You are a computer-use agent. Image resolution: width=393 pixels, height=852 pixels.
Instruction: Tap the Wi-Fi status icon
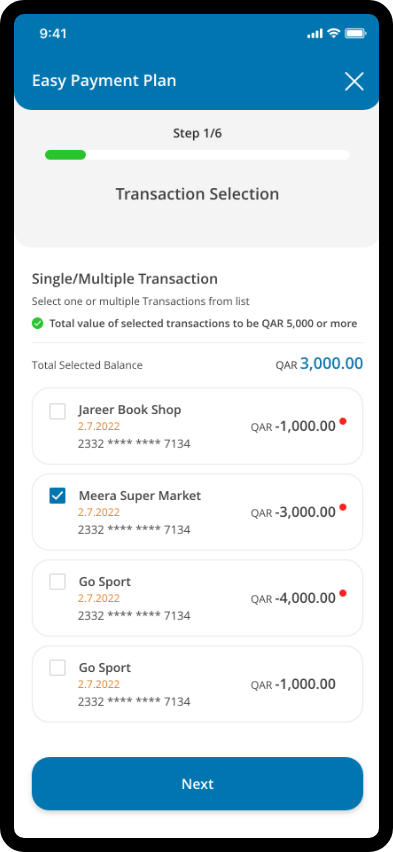click(333, 34)
